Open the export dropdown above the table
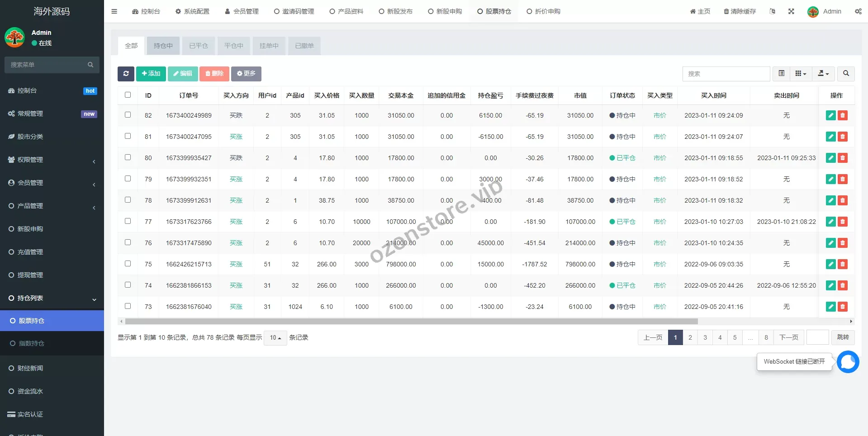Viewport: 868px width, 436px height. [823, 73]
